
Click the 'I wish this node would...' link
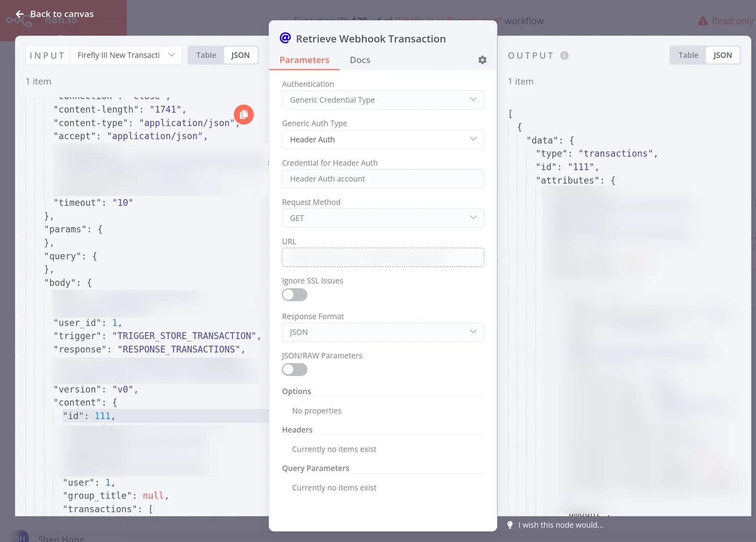coord(560,525)
